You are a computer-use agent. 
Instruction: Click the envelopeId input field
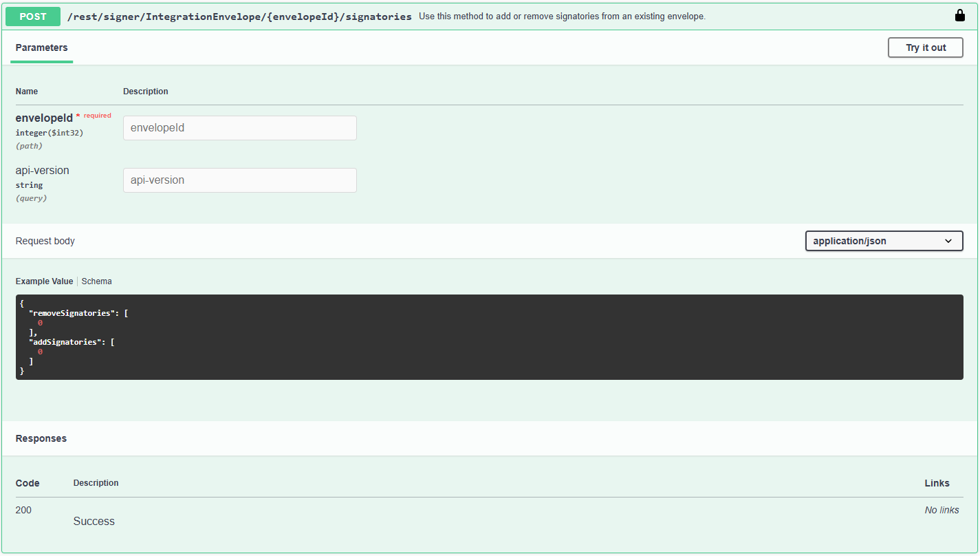coord(239,128)
